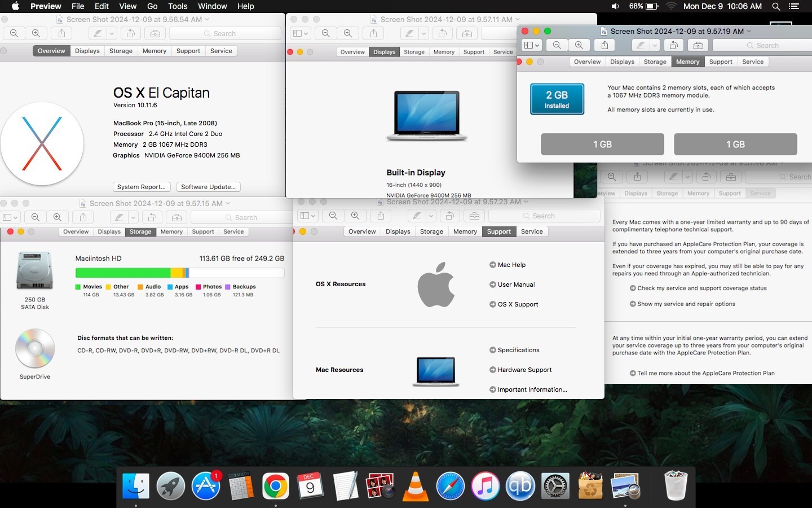Open the Window menu
812x508 pixels.
pyautogui.click(x=213, y=6)
